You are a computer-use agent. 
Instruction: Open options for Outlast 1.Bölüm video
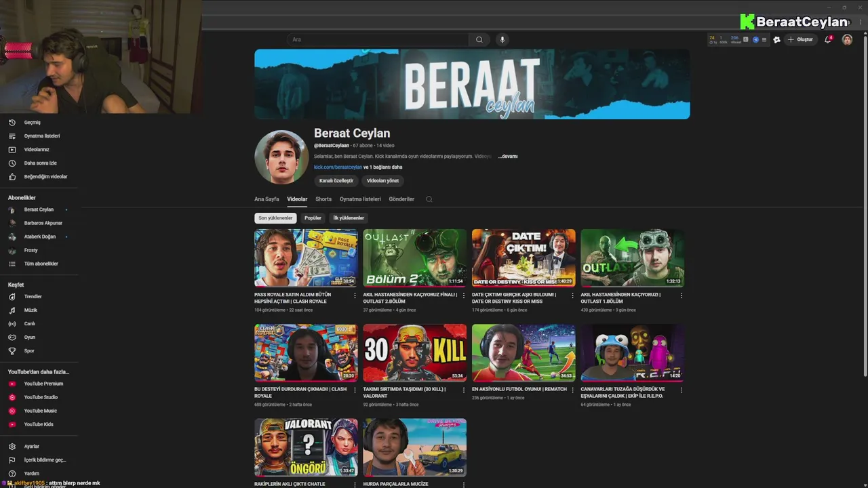tap(682, 296)
